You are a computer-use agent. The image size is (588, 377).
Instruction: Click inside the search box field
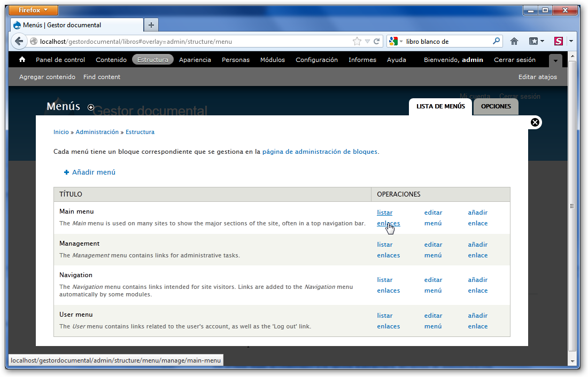[x=446, y=41]
